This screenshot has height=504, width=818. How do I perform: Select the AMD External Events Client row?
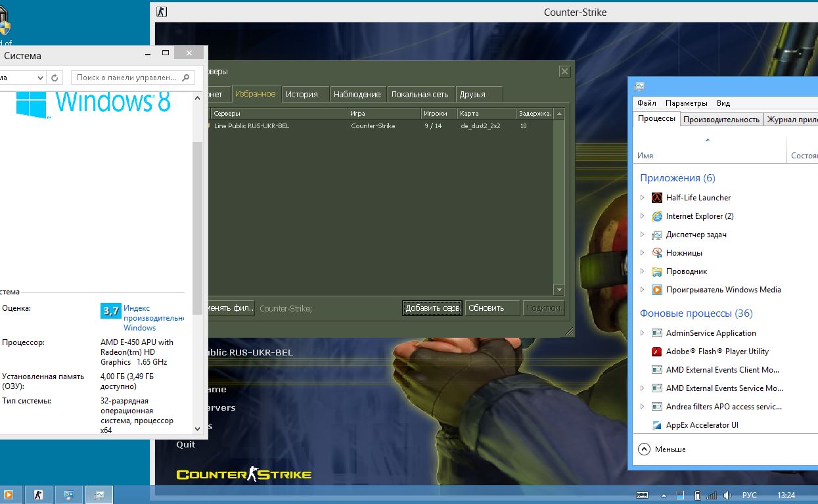(x=725, y=370)
